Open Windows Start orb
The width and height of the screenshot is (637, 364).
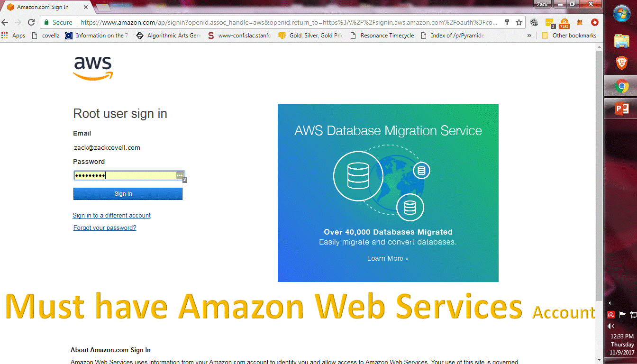621,13
